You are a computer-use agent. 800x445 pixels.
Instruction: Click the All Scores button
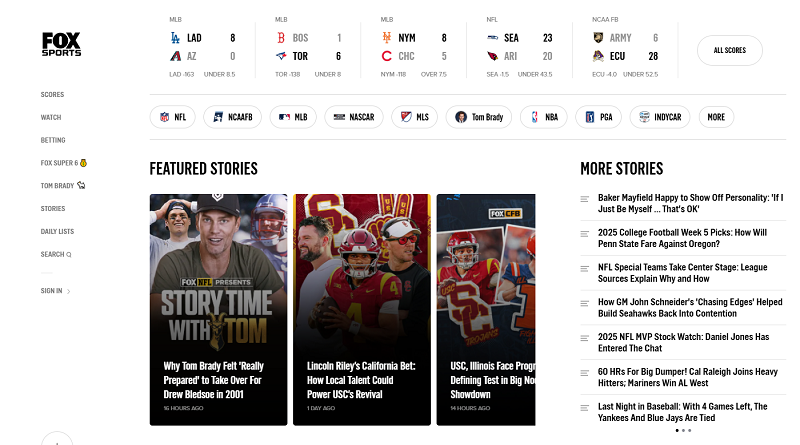pyautogui.click(x=729, y=50)
